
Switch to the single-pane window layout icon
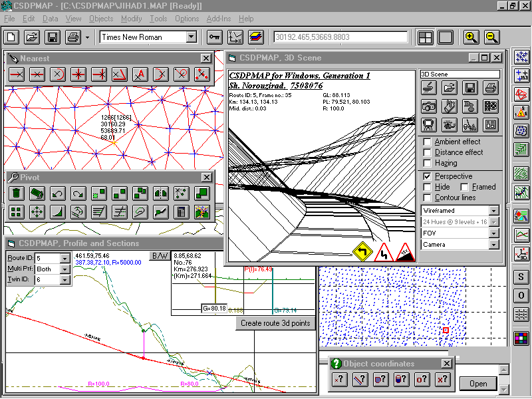(x=446, y=37)
